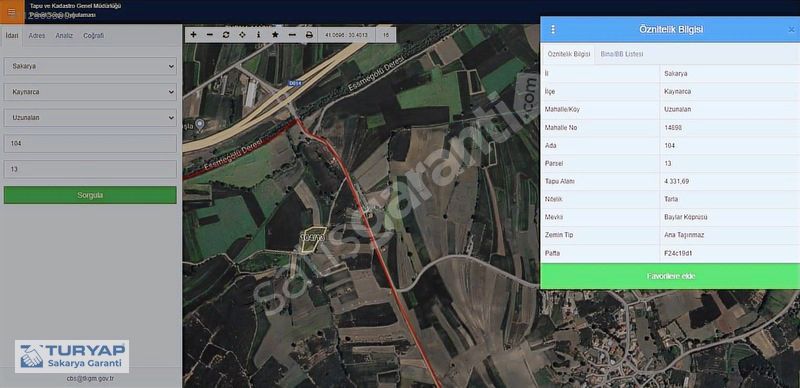
Task: Open the orange hamburger menu
Action: point(12,12)
